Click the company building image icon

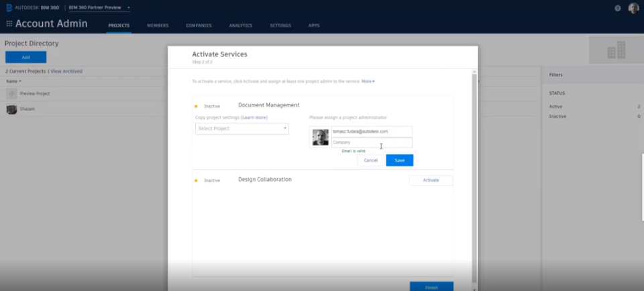[616, 50]
